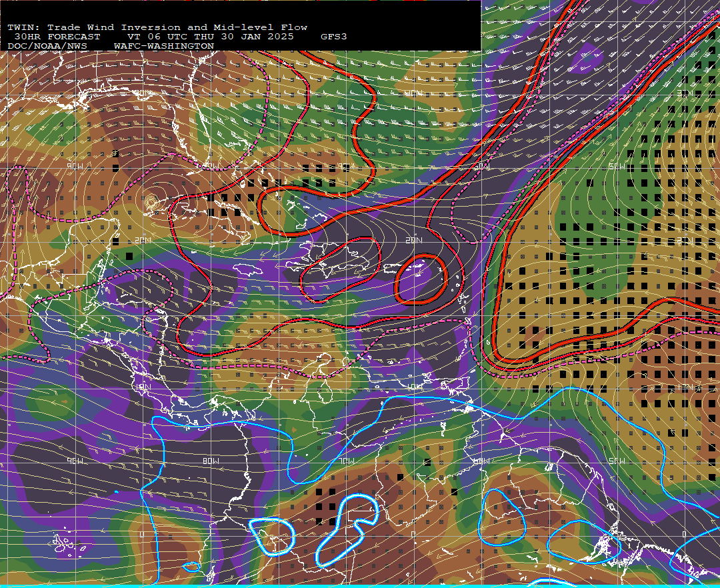Click the 60W label in the mid-Atlantic jet band
Screen dimensions: 720x588
pyautogui.click(x=482, y=166)
